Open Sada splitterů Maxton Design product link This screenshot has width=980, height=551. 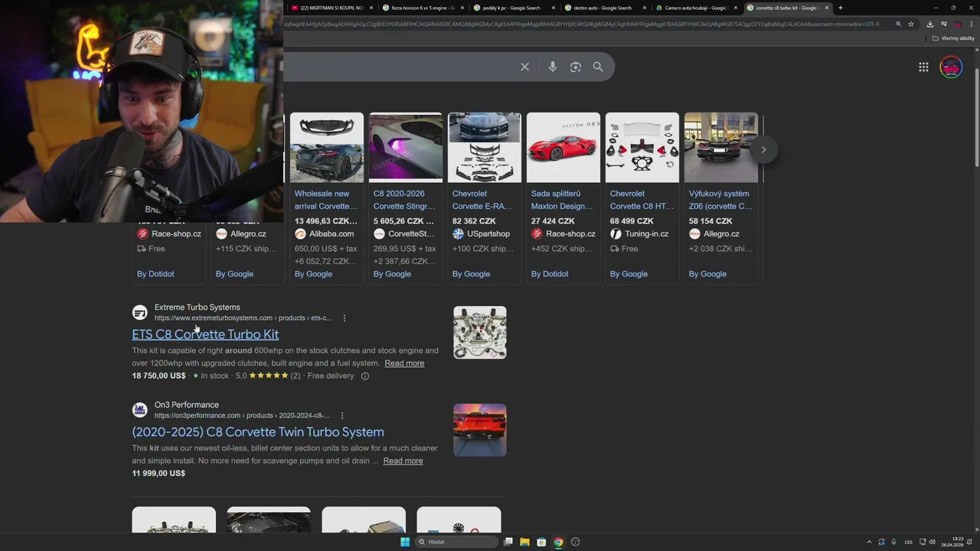pos(562,200)
